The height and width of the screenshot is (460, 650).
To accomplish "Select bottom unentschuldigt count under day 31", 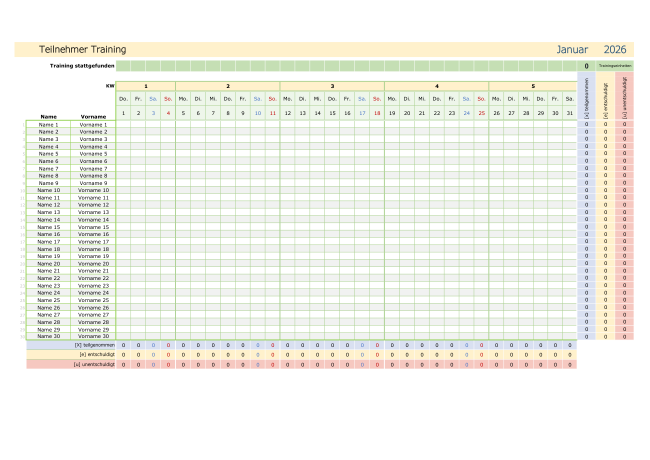I will pos(570,365).
